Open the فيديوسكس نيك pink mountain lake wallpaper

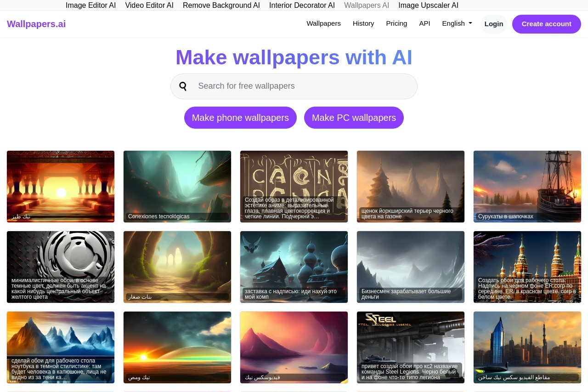point(294,347)
